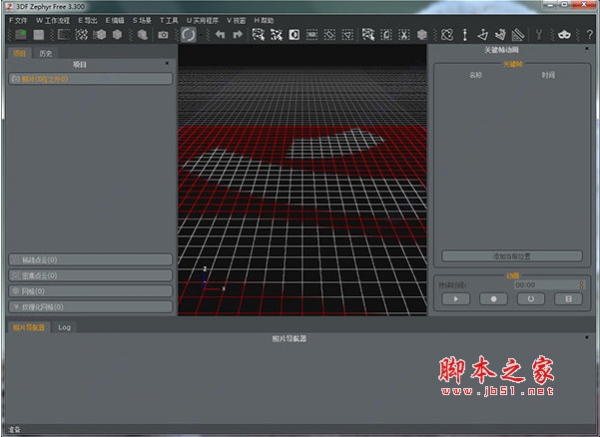Open the F 文件 menu
The height and width of the screenshot is (437, 600).
click(17, 20)
